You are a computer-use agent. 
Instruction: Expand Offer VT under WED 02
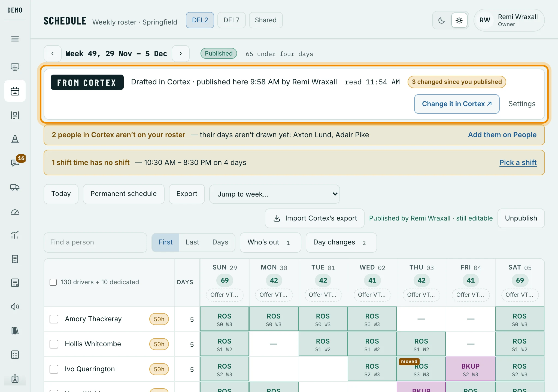coord(372,295)
